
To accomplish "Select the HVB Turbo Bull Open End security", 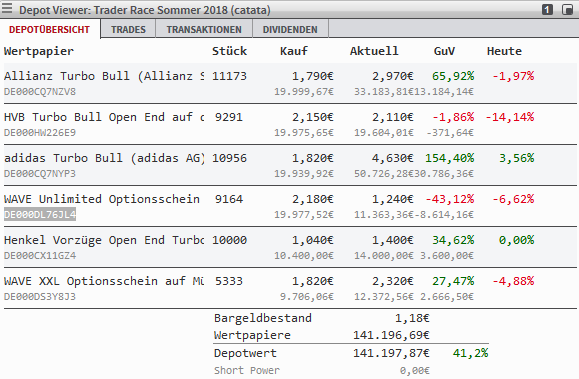I will coord(104,117).
